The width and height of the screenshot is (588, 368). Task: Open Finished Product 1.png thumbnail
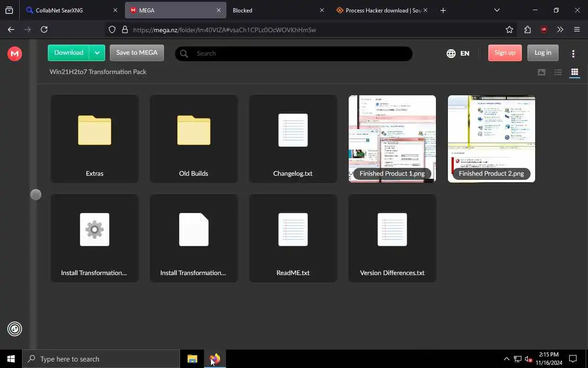click(392, 139)
